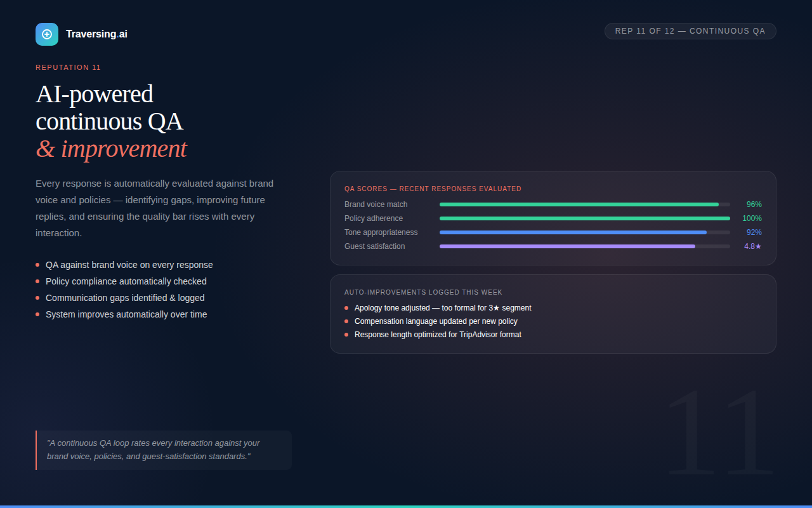The image size is (812, 508).
Task: Select the Compensation language updated item
Action: point(436,321)
